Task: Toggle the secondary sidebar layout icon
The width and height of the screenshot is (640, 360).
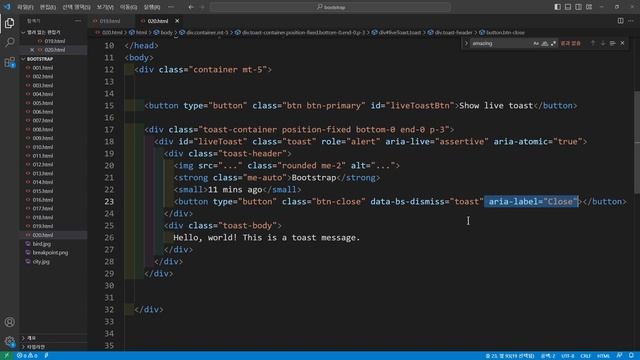Action: pos(578,7)
